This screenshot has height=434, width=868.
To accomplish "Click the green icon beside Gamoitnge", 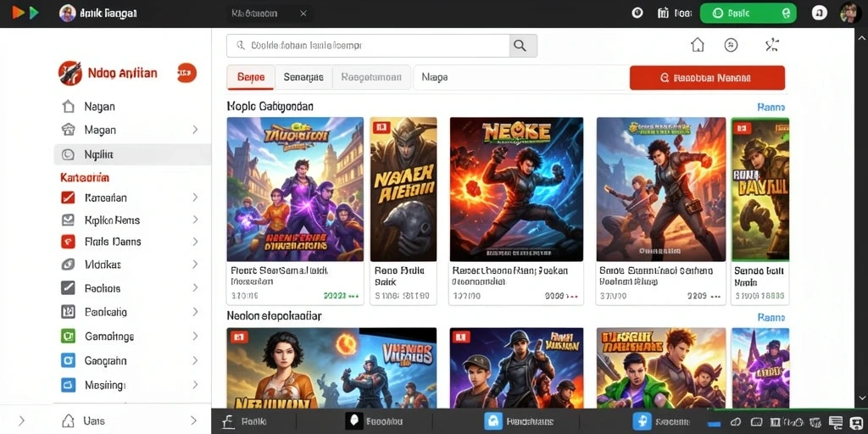I will (68, 336).
